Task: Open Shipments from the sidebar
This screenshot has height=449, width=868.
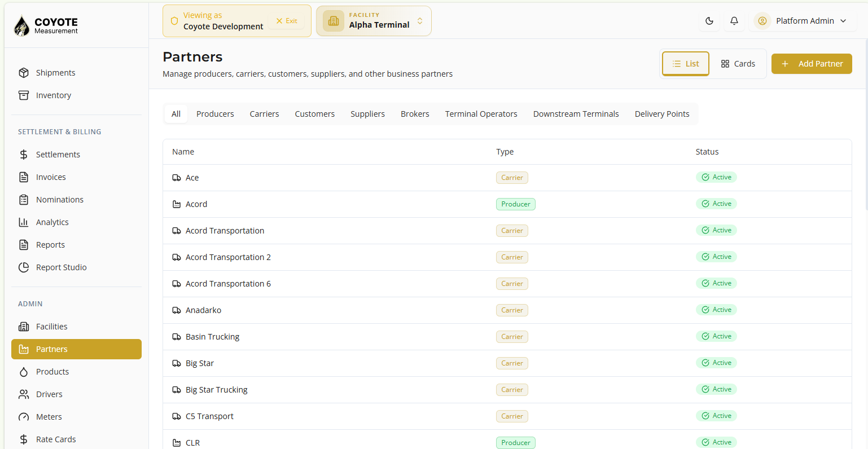Action: tap(76, 73)
